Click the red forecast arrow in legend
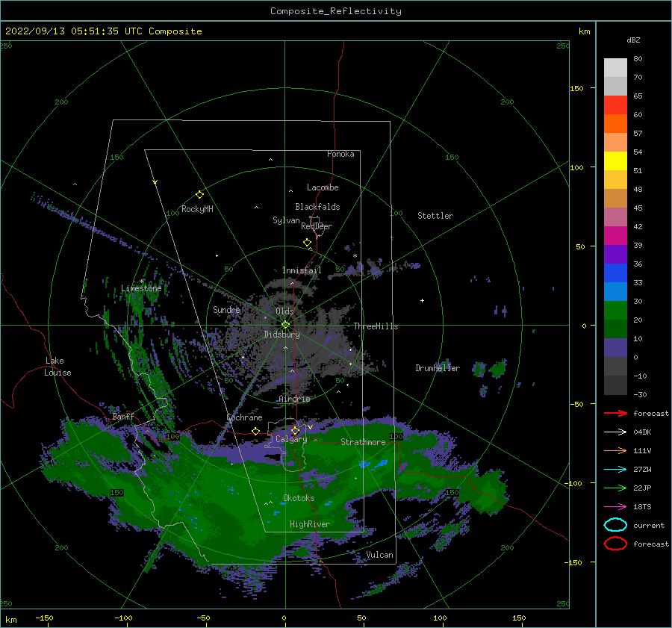Screen dimensions: 672x628 pyautogui.click(x=615, y=413)
